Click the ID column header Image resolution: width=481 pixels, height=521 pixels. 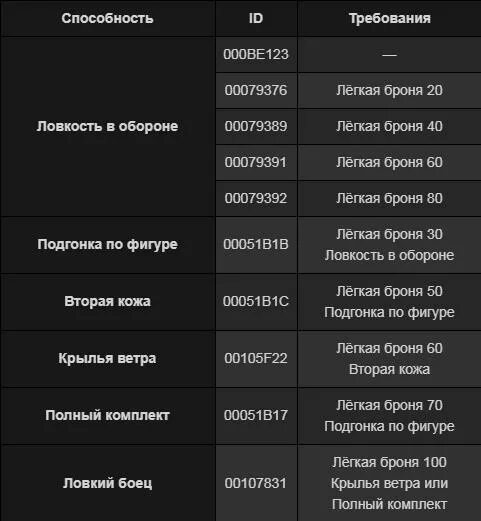point(256,18)
